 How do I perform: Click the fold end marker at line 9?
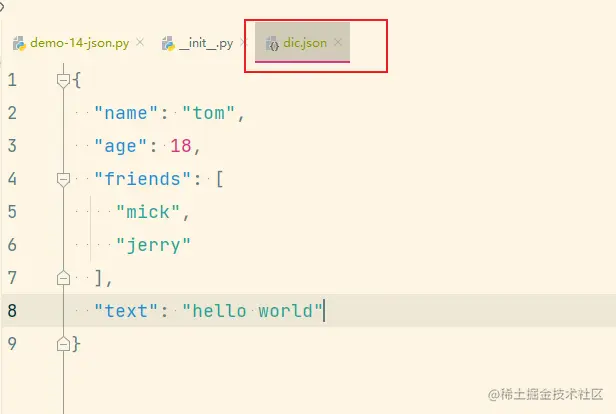[x=63, y=344]
